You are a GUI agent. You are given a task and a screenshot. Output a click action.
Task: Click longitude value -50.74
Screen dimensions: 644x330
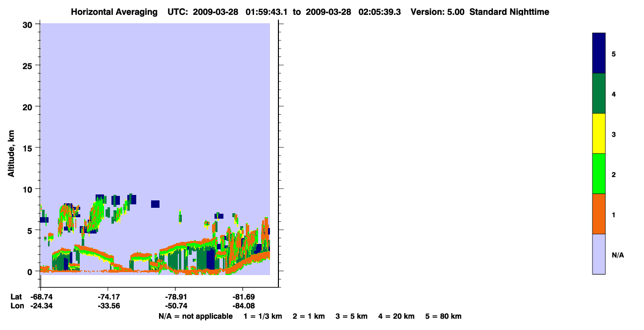176,306
